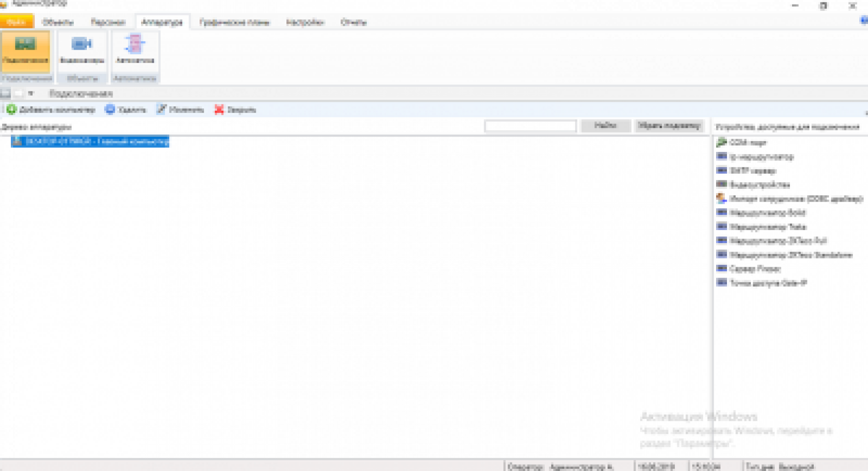868x471 pixels.
Task: Click the green Добавить компьютер icon
Action: tap(11, 109)
